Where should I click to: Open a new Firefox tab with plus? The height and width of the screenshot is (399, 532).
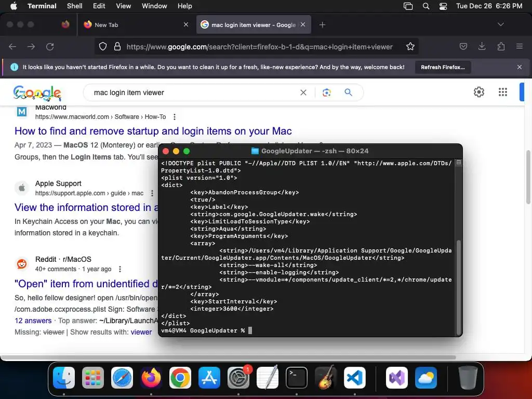tap(322, 25)
